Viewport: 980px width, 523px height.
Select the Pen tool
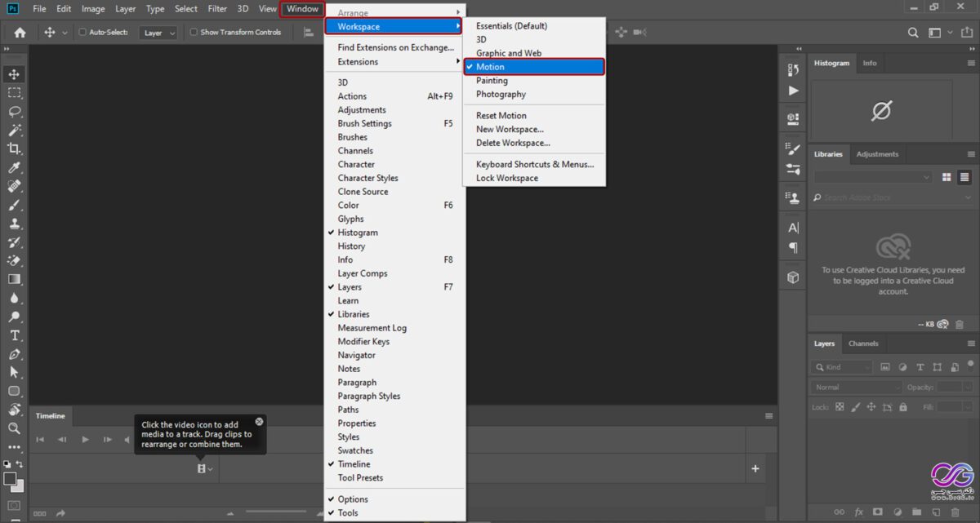tap(14, 354)
